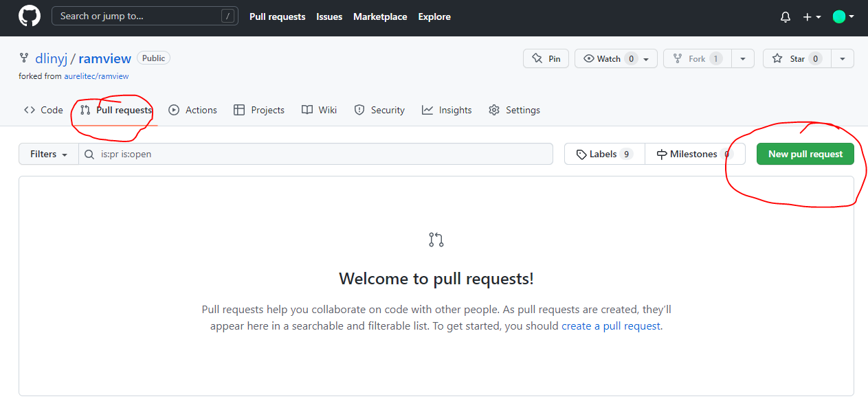
Task: Click the green New pull request button
Action: coord(805,154)
